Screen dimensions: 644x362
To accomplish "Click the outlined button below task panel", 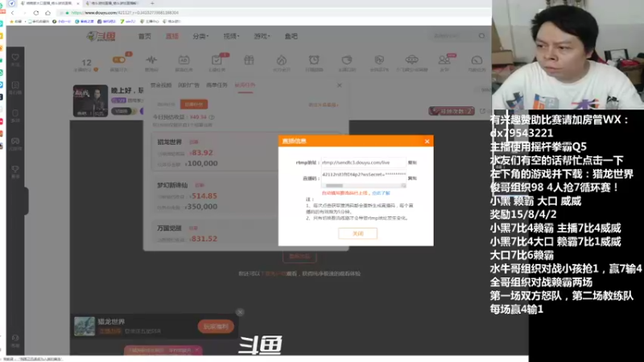I will coord(299,257).
